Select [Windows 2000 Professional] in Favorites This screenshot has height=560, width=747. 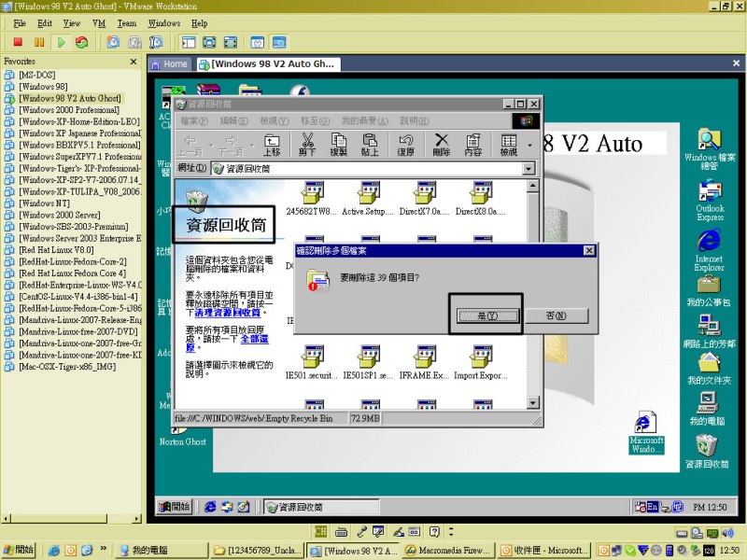pos(68,110)
